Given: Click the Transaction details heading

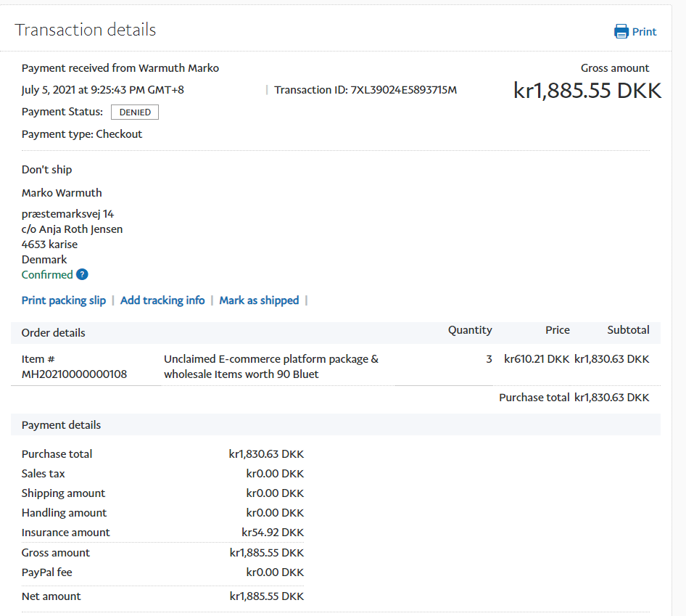Looking at the screenshot, I should tap(86, 30).
